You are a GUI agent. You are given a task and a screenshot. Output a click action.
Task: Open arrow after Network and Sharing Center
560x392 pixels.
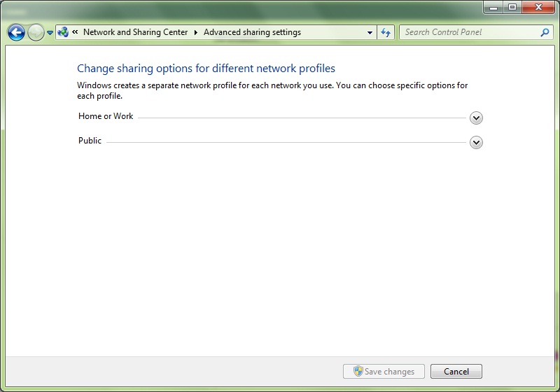[x=196, y=32]
